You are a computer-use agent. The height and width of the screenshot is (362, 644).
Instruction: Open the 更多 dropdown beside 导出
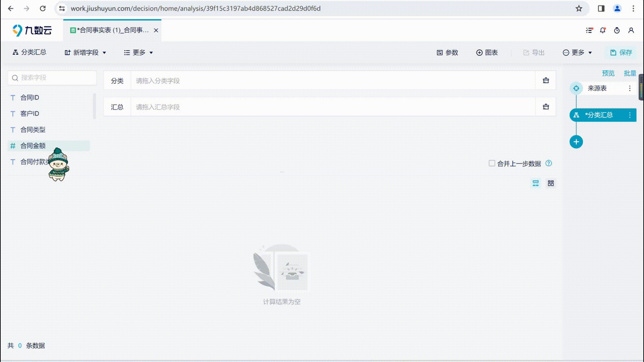[577, 53]
